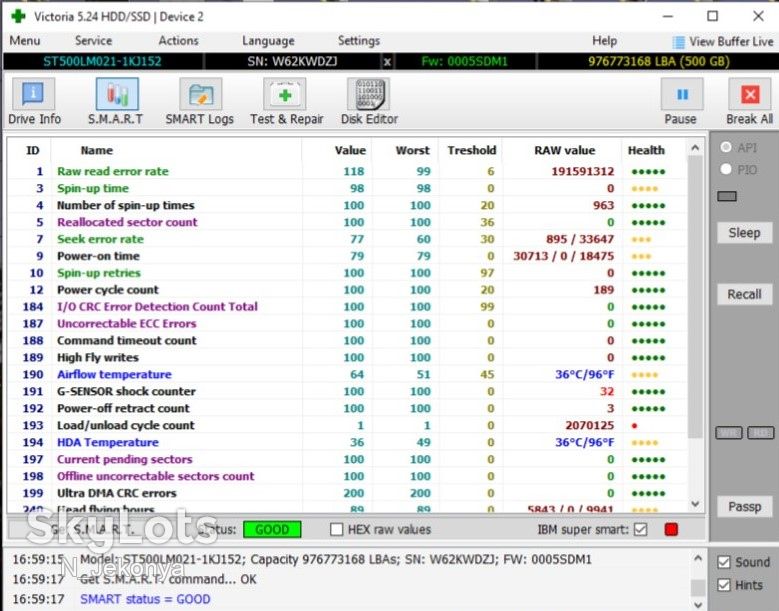The height and width of the screenshot is (611, 779).
Task: Click the x next to serial number
Action: (387, 62)
